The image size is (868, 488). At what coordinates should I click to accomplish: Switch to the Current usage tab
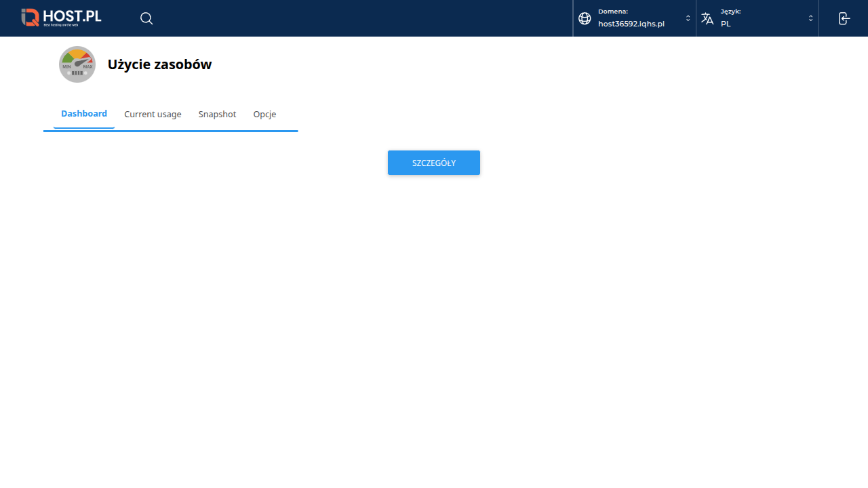[153, 115]
